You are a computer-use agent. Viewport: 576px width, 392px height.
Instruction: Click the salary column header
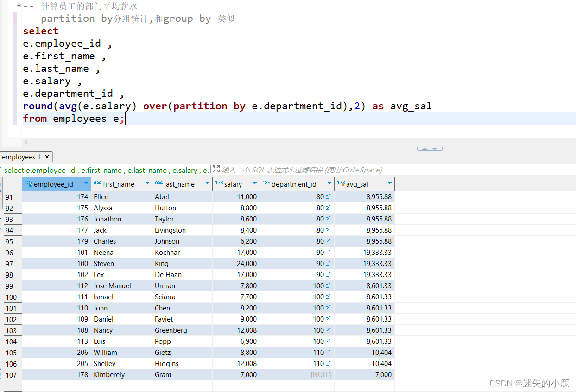[x=236, y=184]
